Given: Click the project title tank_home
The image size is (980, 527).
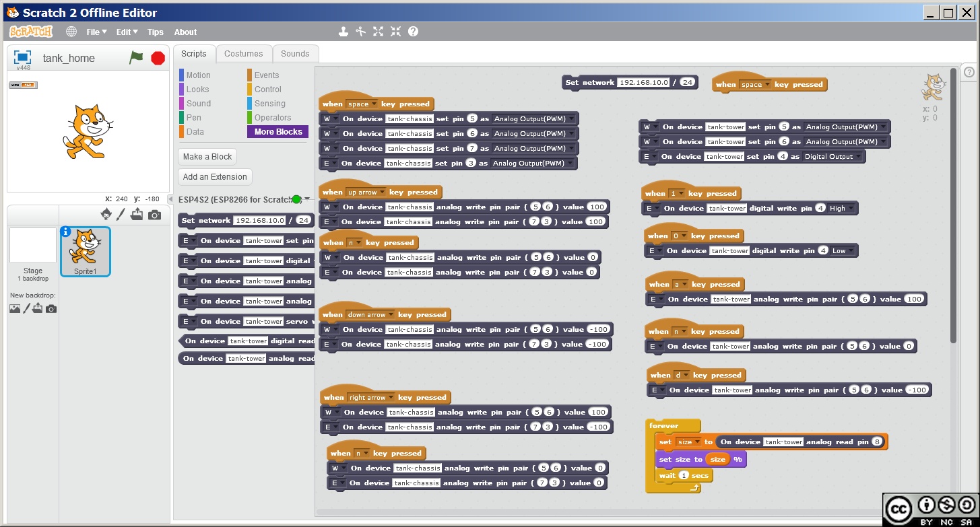Looking at the screenshot, I should coord(69,58).
